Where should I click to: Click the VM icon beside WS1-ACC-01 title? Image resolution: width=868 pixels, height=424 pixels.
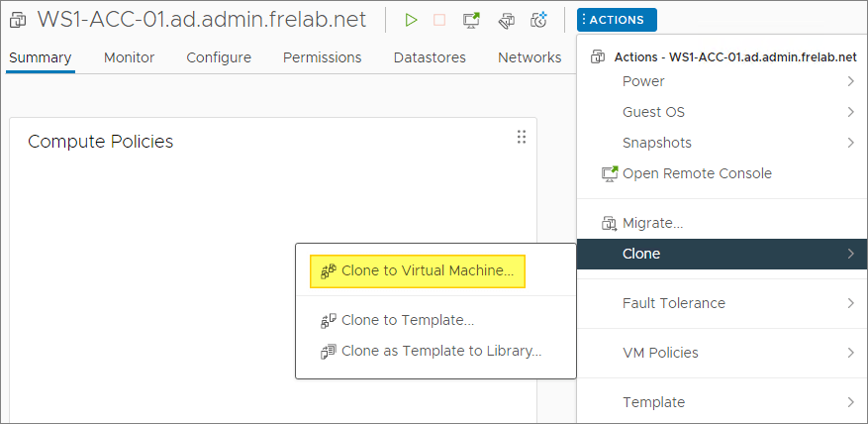pyautogui.click(x=18, y=20)
